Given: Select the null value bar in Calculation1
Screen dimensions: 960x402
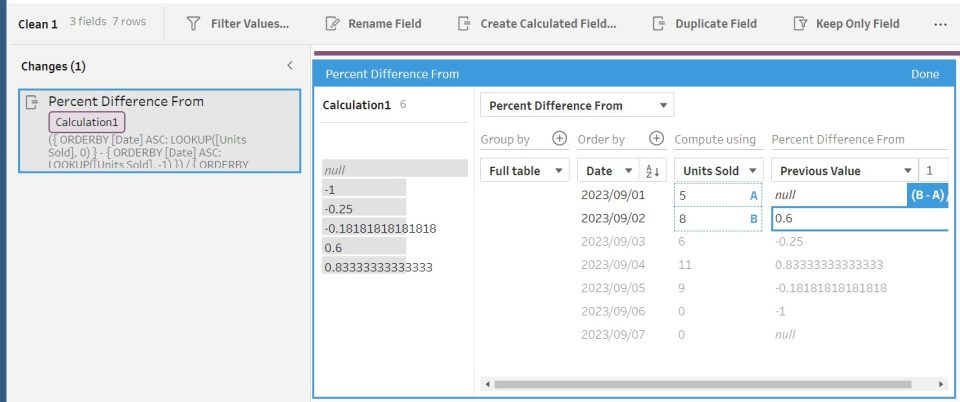Looking at the screenshot, I should click(395, 169).
